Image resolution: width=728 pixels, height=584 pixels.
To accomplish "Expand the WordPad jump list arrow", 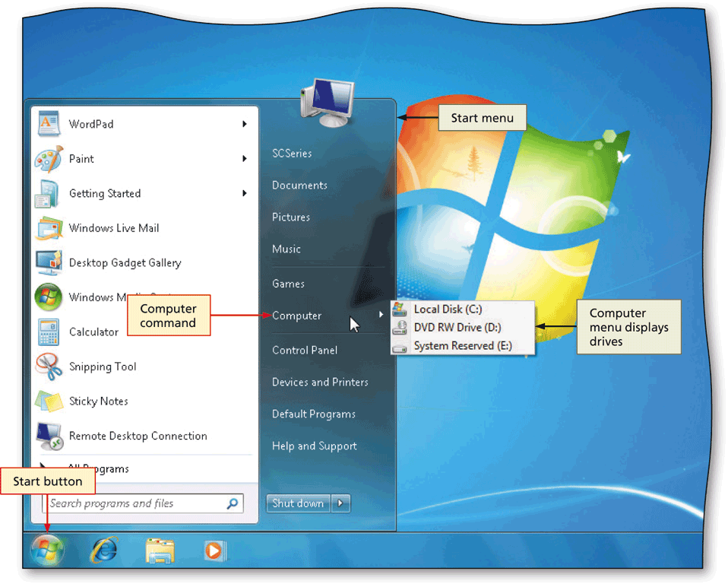I will pos(244,124).
